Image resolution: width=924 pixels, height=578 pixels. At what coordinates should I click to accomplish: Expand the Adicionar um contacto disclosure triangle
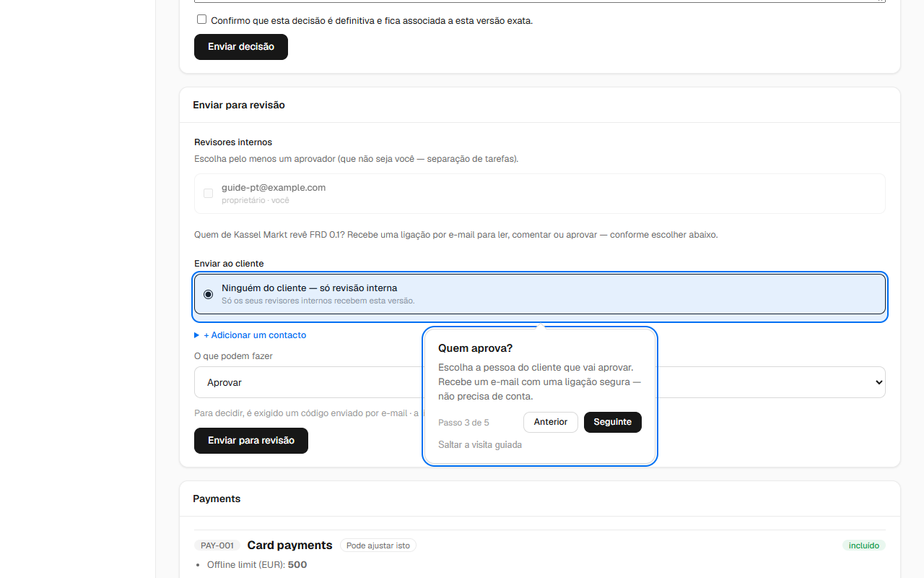196,335
